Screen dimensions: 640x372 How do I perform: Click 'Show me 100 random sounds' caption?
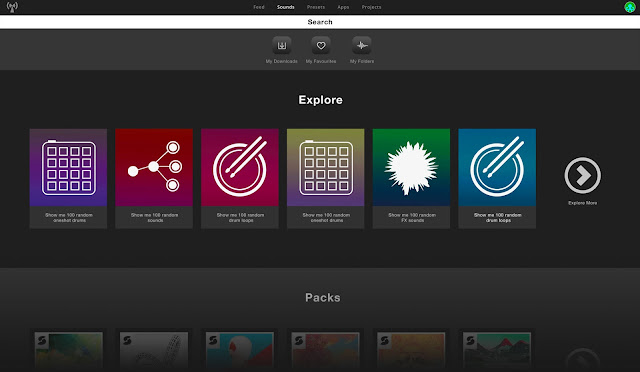(154, 218)
